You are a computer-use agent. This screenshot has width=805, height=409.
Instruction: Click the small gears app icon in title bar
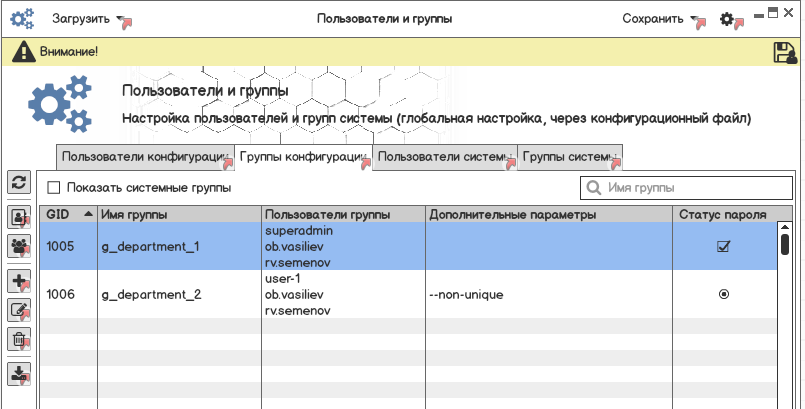point(22,19)
